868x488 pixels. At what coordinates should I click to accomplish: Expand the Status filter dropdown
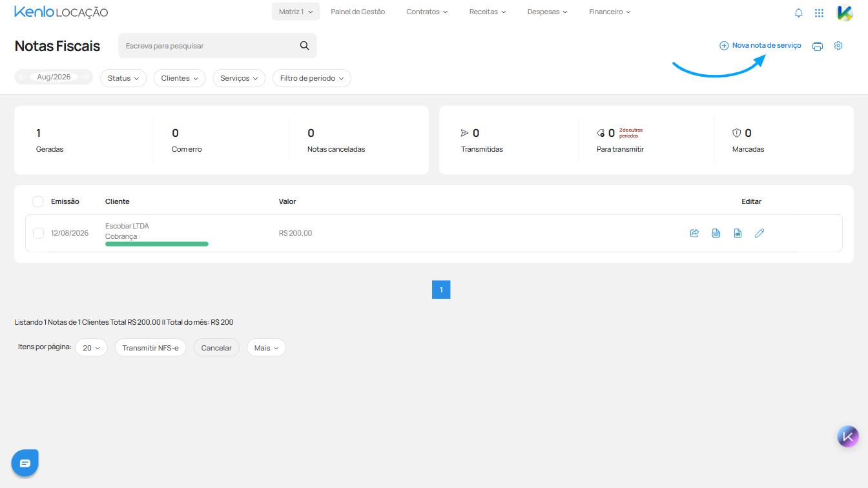coord(123,78)
